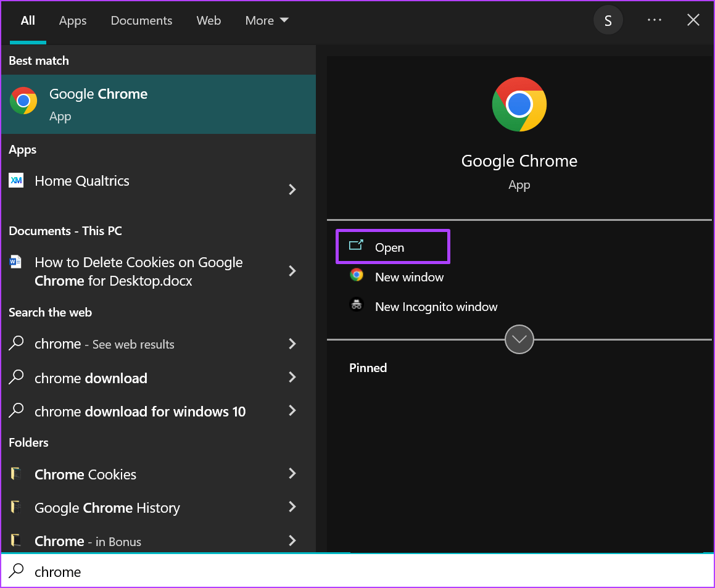Image resolution: width=715 pixels, height=588 pixels.
Task: Click the highlighted Open button
Action: click(x=390, y=247)
